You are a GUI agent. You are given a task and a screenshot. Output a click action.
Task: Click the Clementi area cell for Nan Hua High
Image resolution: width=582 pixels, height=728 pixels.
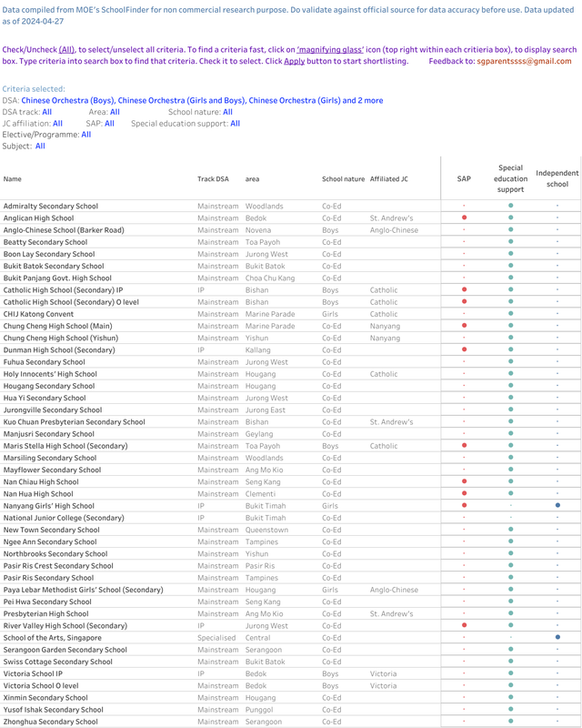(x=260, y=494)
